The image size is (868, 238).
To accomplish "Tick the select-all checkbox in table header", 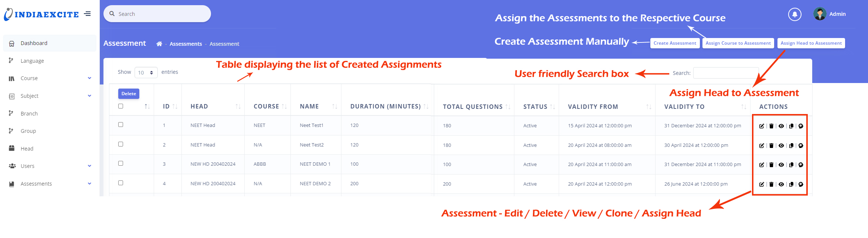I will point(120,106).
